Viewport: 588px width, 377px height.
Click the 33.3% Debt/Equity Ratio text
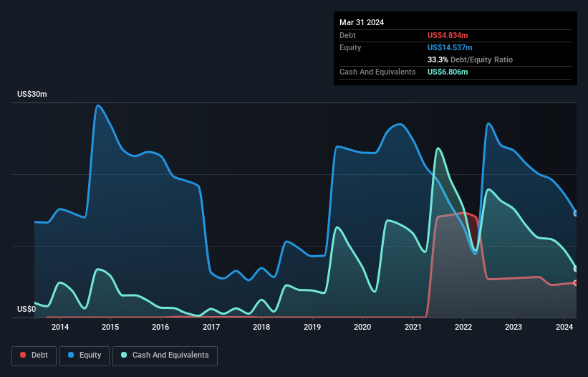(470, 59)
